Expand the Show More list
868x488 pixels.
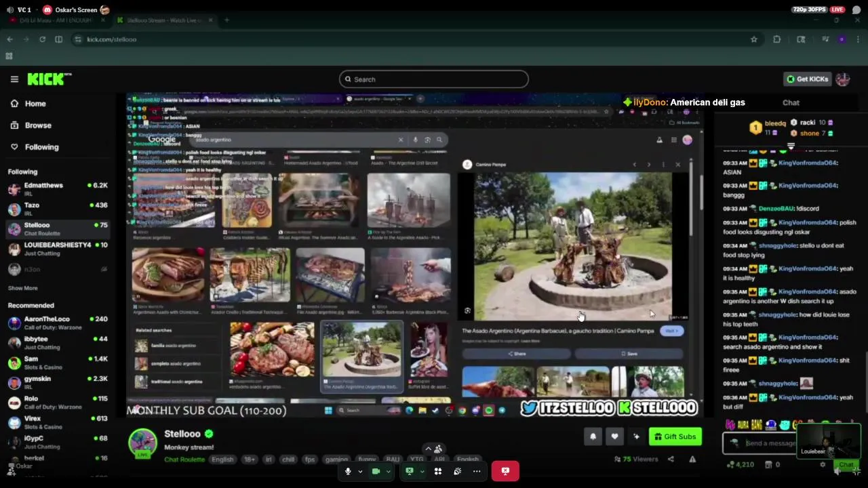click(x=22, y=288)
